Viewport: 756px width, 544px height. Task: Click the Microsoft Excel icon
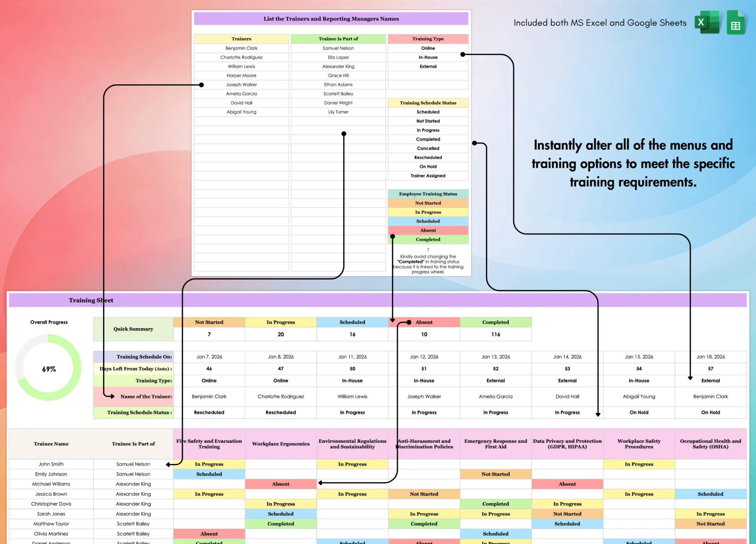pos(707,22)
